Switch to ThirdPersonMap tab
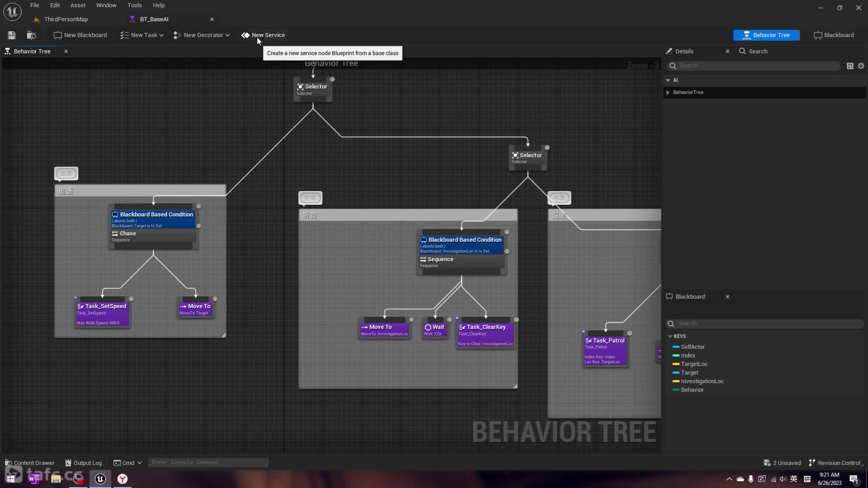Screen dimensions: 868x488 tap(66, 19)
